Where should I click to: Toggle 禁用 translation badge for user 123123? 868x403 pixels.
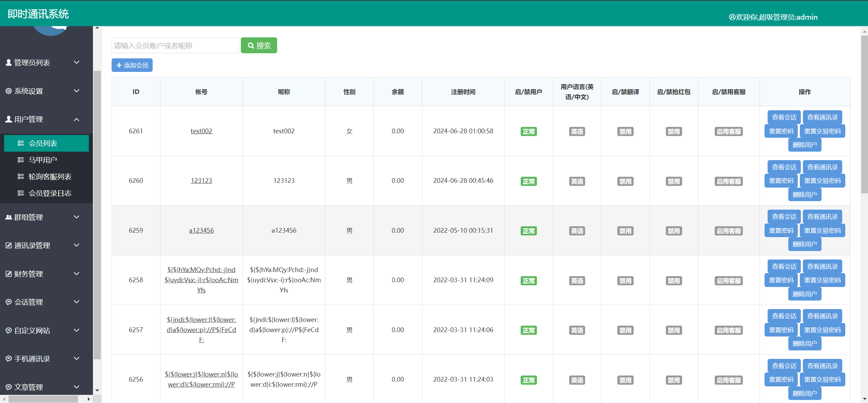point(625,181)
